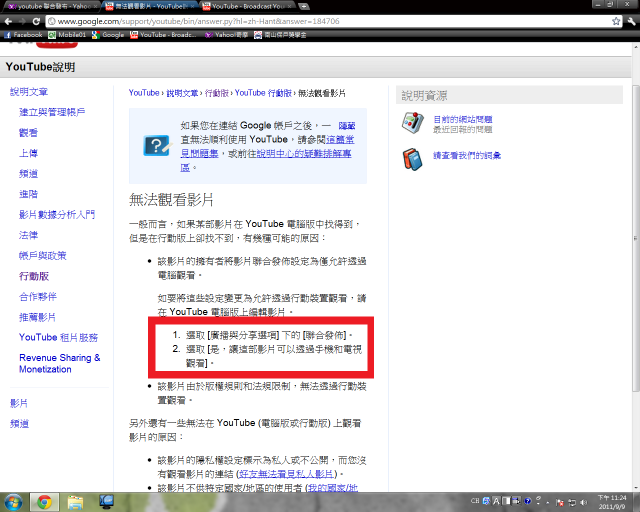Switch to the 'youtube 聯合發布 - Yahoo' tab
Viewport: 640px width, 512px height.
tap(51, 6)
